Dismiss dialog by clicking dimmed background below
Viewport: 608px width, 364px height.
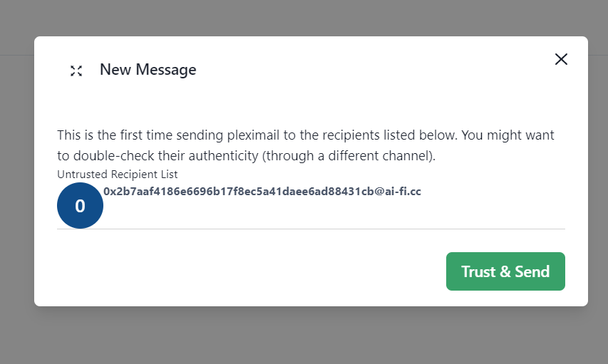tap(304, 336)
